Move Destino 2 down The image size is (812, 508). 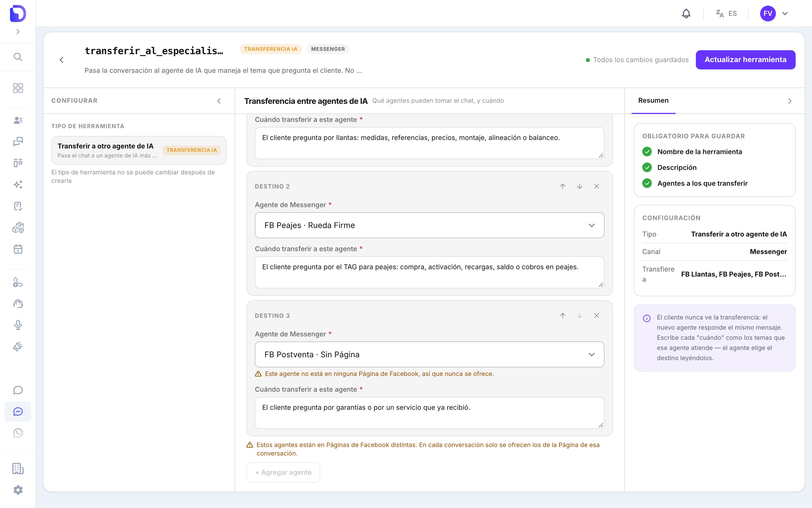579,186
